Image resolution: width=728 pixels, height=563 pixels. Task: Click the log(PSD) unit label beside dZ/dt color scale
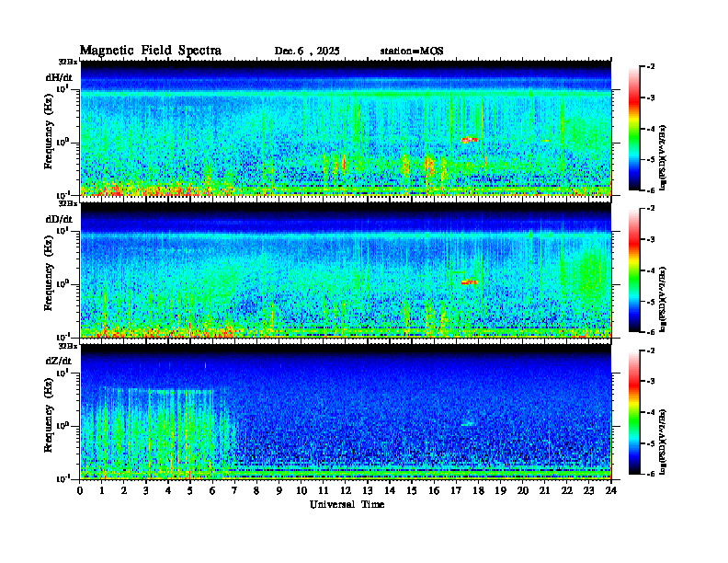[663, 442]
